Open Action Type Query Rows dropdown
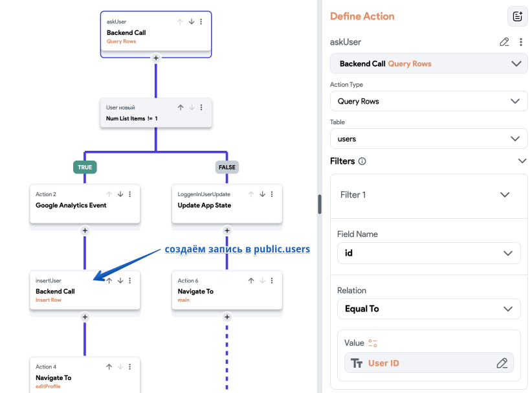The image size is (532, 393). [428, 101]
